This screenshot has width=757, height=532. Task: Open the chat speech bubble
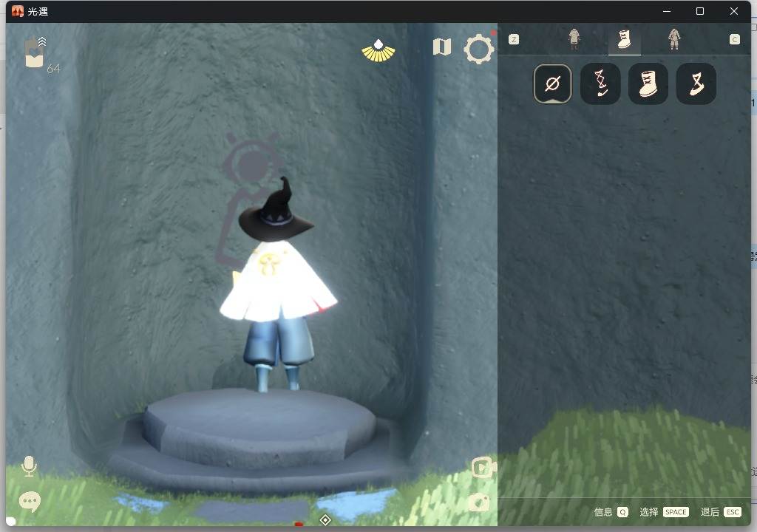[x=30, y=502]
